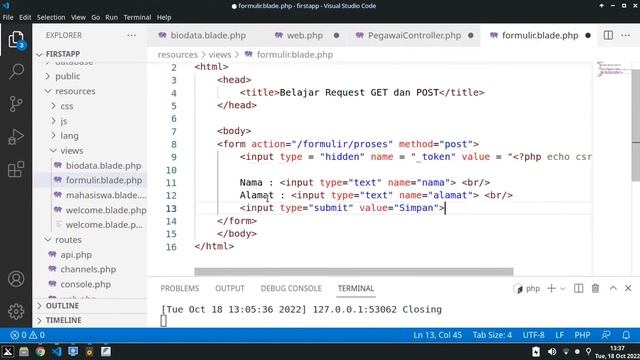Open the Accounts menu icon
The image size is (640, 360).
point(16,279)
